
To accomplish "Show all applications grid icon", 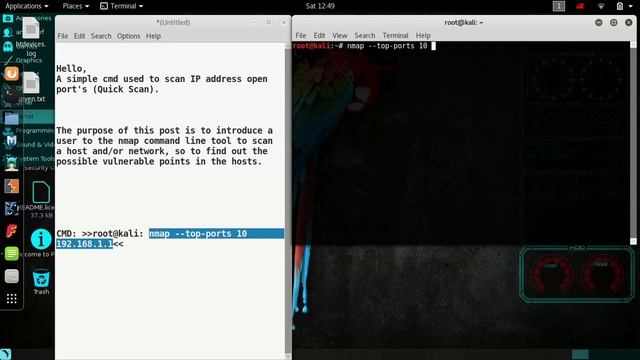I will point(11,299).
